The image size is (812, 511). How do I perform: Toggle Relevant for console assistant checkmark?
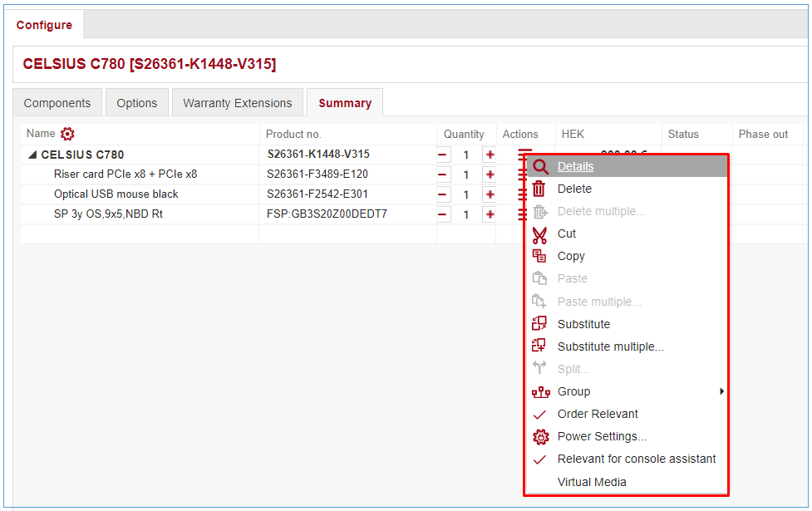[539, 459]
